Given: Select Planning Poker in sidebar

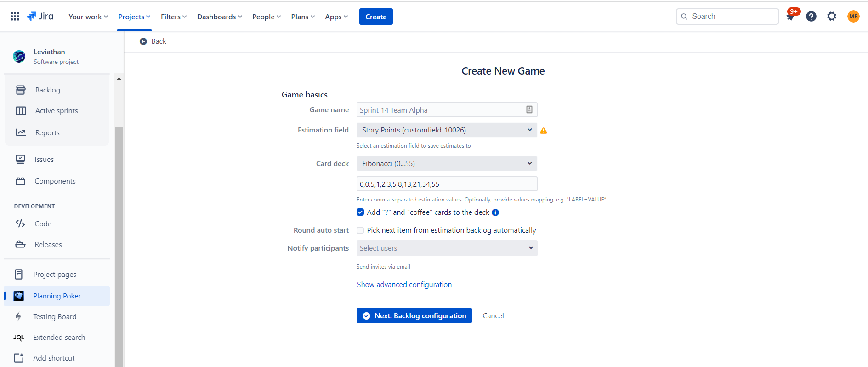Looking at the screenshot, I should [57, 296].
